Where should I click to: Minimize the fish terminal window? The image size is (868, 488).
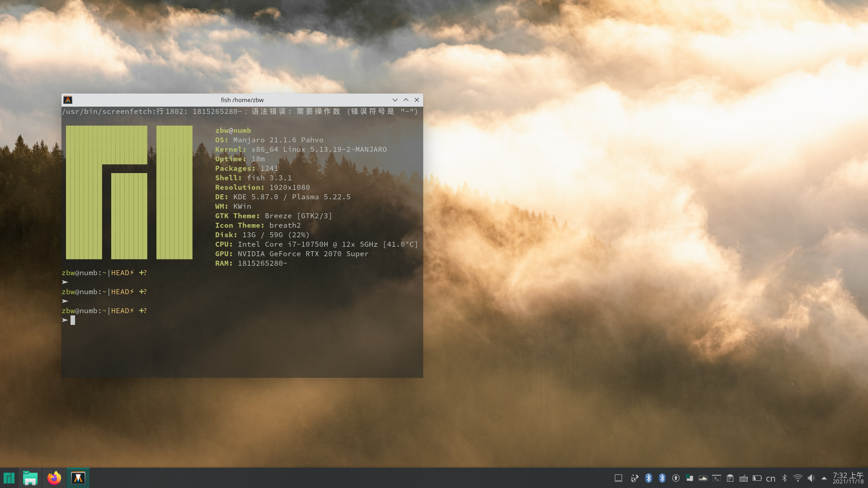395,100
